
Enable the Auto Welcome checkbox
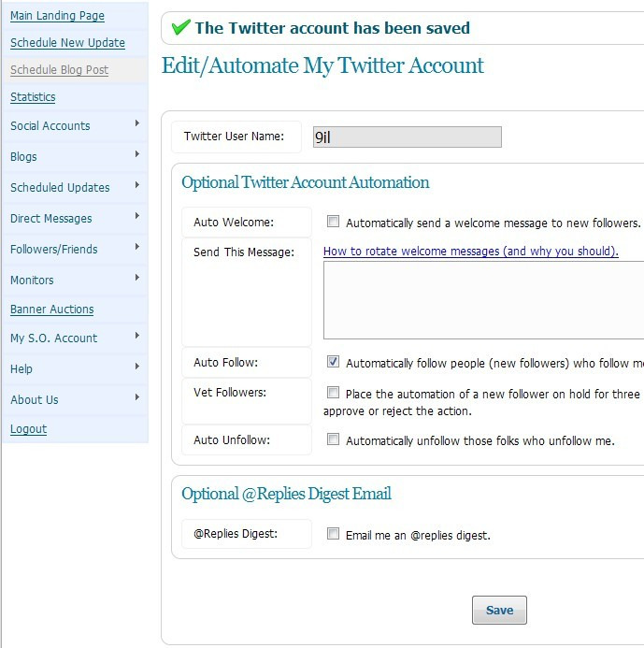pyautogui.click(x=333, y=221)
